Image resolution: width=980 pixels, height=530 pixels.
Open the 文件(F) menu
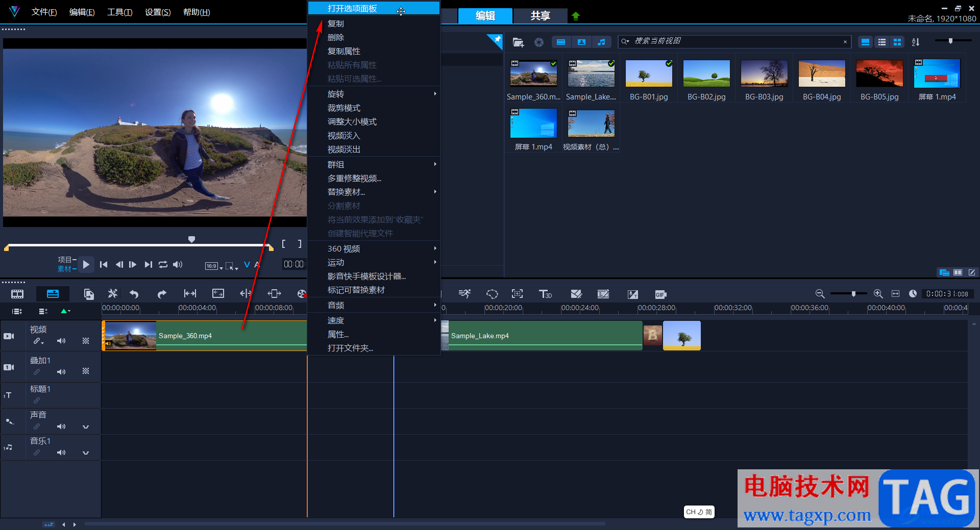click(44, 12)
